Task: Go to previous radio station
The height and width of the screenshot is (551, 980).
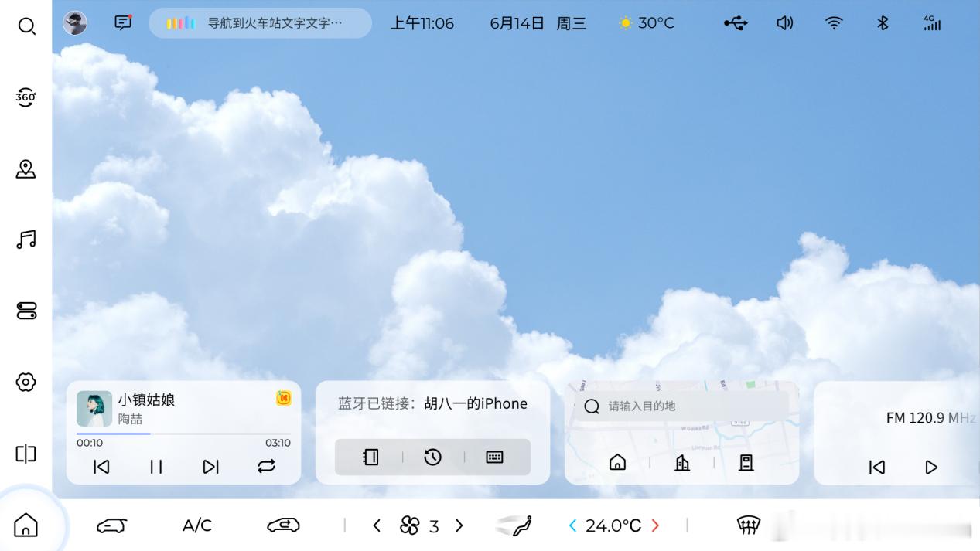Action: 876,468
